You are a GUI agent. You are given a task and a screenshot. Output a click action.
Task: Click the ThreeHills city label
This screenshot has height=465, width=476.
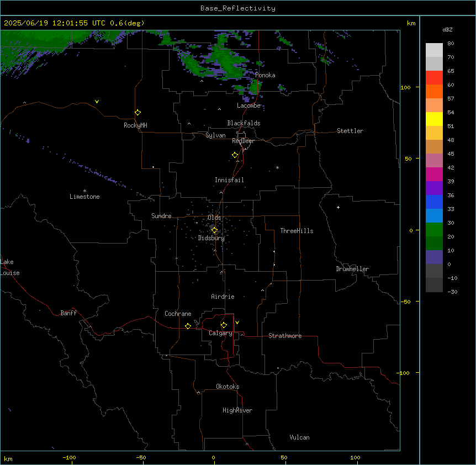point(297,231)
